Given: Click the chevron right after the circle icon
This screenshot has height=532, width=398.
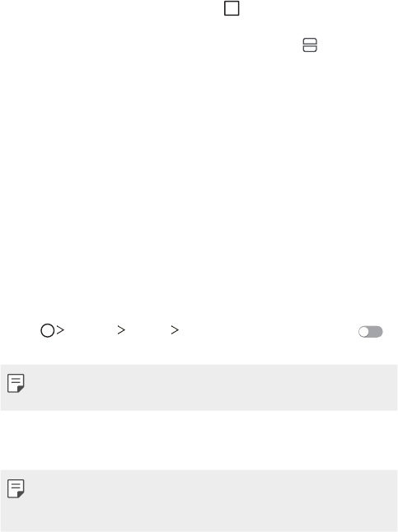Looking at the screenshot, I should coord(60,330).
